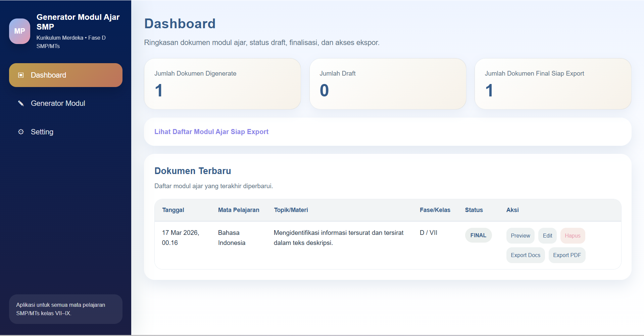
Task: Click the Dashboard page title
Action: click(x=180, y=24)
